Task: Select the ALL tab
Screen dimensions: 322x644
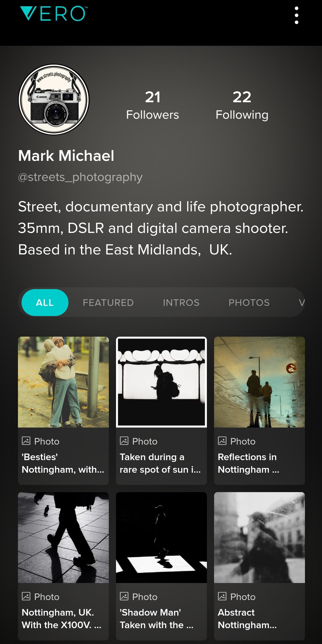Action: [45, 303]
